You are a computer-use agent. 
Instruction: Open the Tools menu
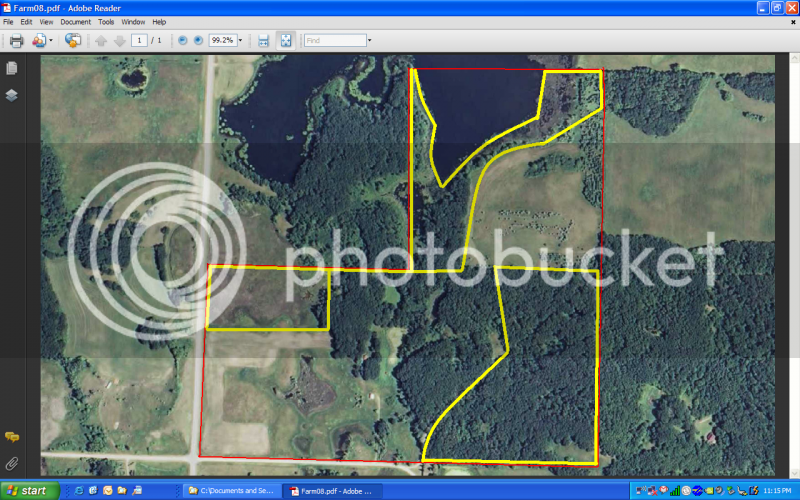click(x=106, y=22)
